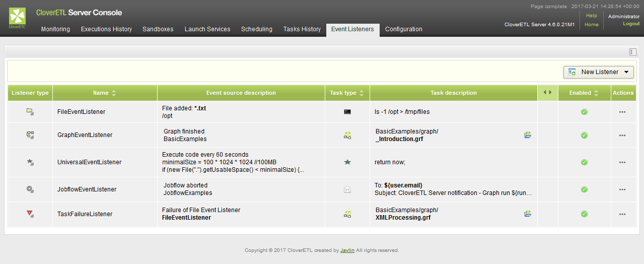Click UniversalEventListener star type icon
The width and height of the screenshot is (644, 264).
click(x=30, y=162)
